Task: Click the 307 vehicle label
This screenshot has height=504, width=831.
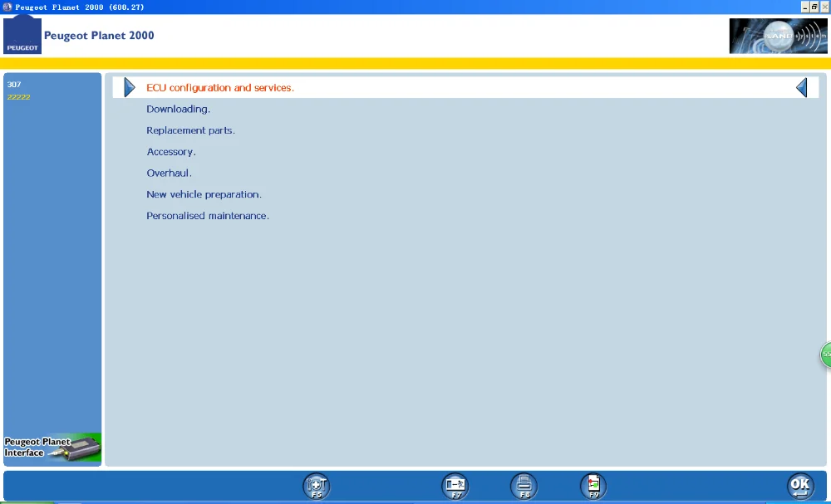Action: 14,84
